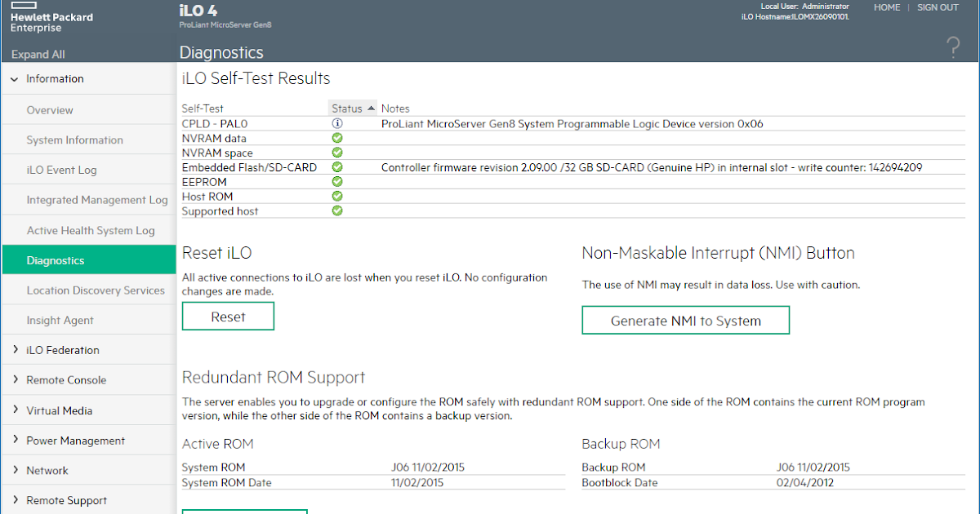Click the info icon next to CPLD - PAL0
The width and height of the screenshot is (980, 514).
[337, 123]
